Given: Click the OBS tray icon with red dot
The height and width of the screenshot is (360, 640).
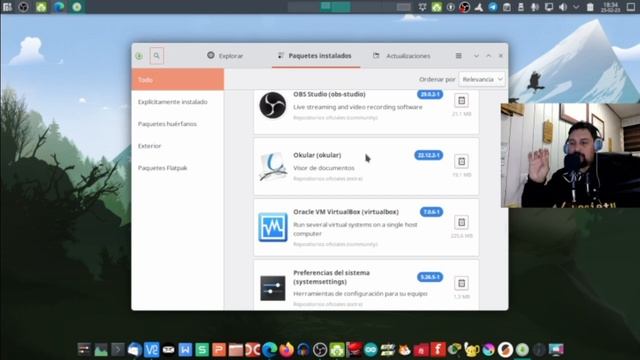Looking at the screenshot, I should pos(464,7).
